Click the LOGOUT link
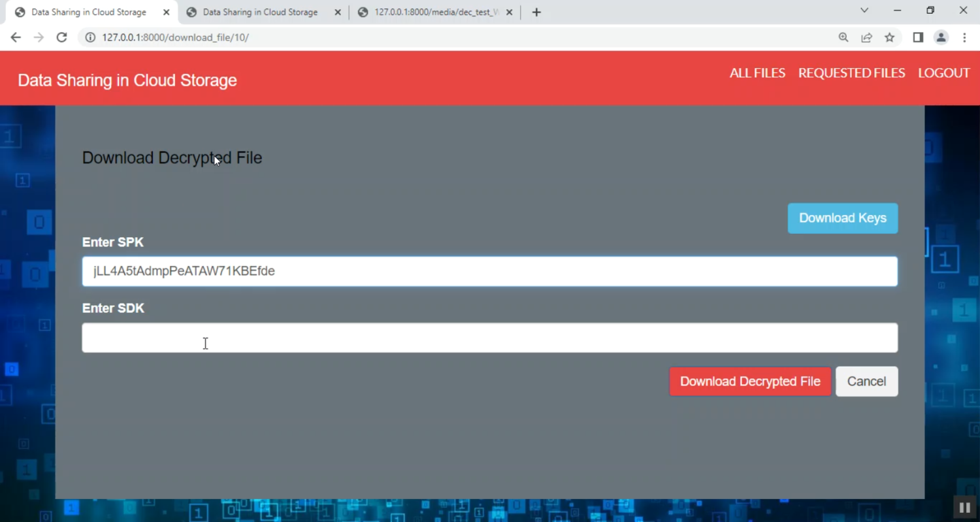Viewport: 980px width, 522px height. pyautogui.click(x=943, y=73)
